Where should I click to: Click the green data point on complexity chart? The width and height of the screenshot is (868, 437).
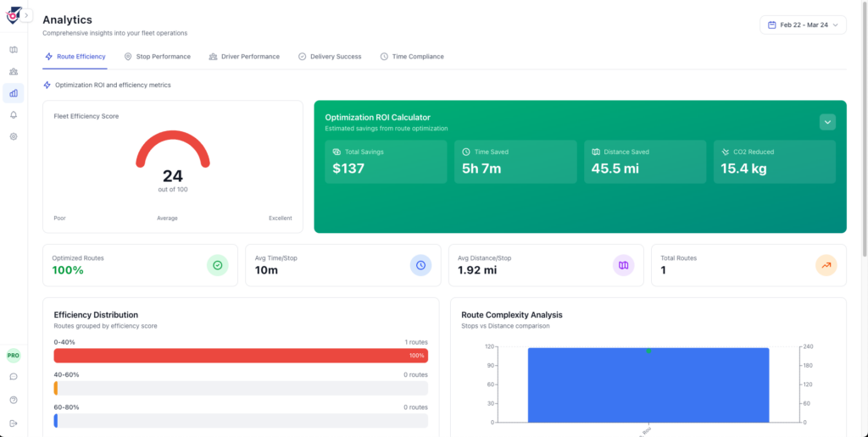tap(648, 351)
